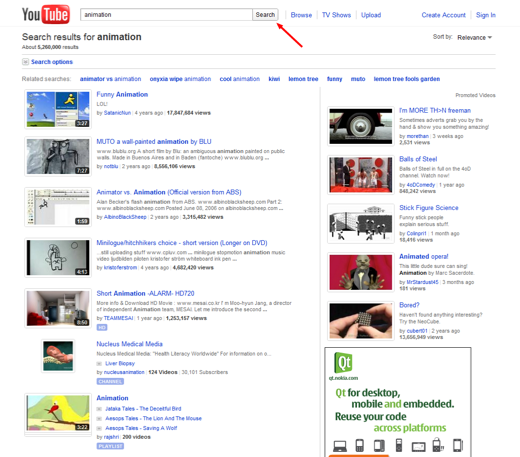Click the CHANNEL badge
520x457 pixels.
(x=110, y=382)
